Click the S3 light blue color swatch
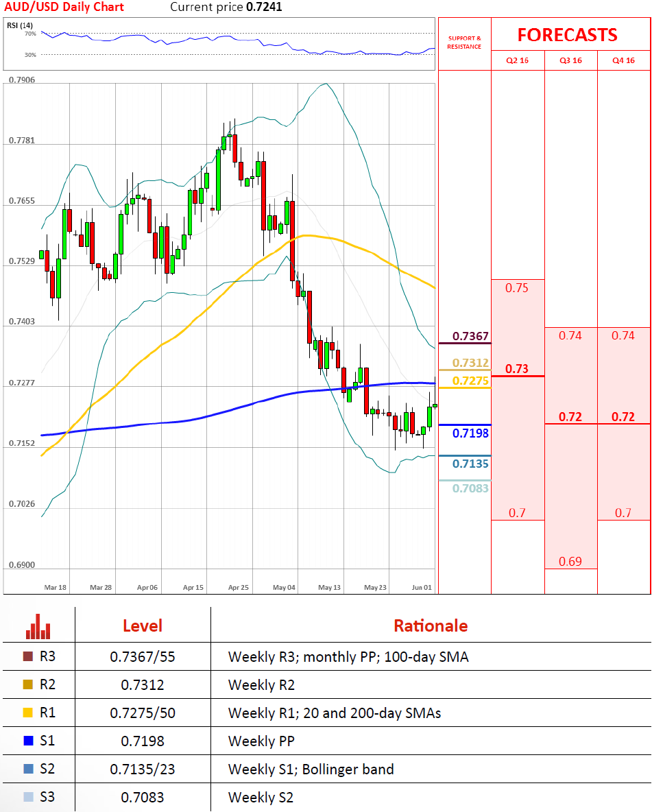The height and width of the screenshot is (812, 652). point(28,796)
